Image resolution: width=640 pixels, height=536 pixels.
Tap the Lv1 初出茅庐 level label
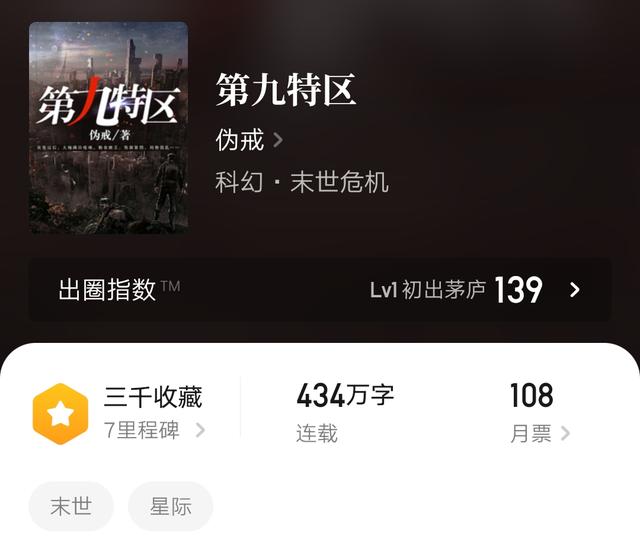tap(428, 290)
